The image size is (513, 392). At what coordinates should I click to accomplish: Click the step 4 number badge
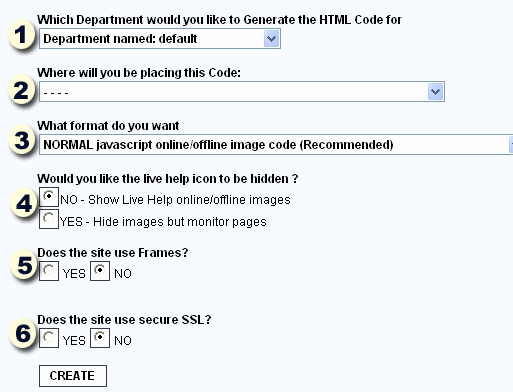tap(24, 203)
